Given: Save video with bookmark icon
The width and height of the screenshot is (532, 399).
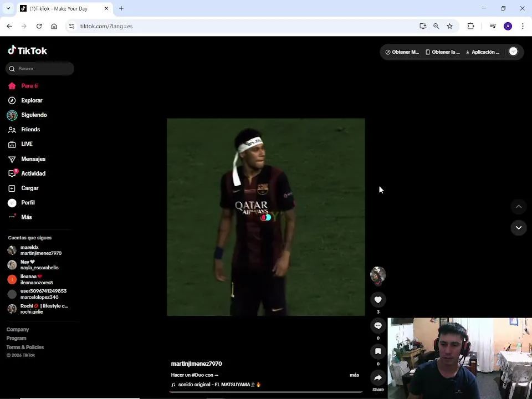Looking at the screenshot, I should [378, 351].
